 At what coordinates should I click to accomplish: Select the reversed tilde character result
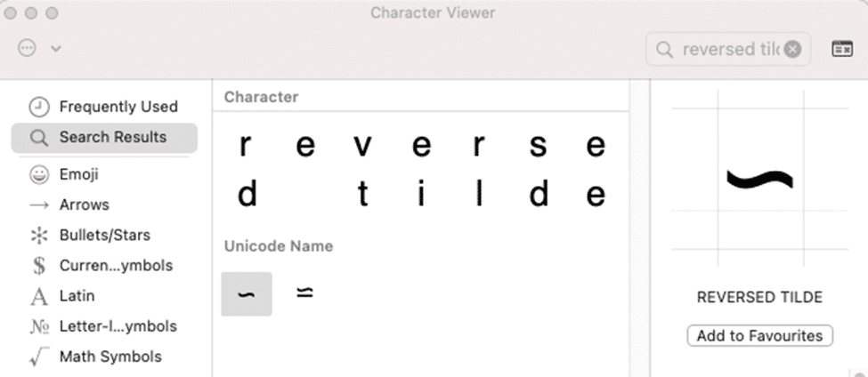(x=247, y=294)
